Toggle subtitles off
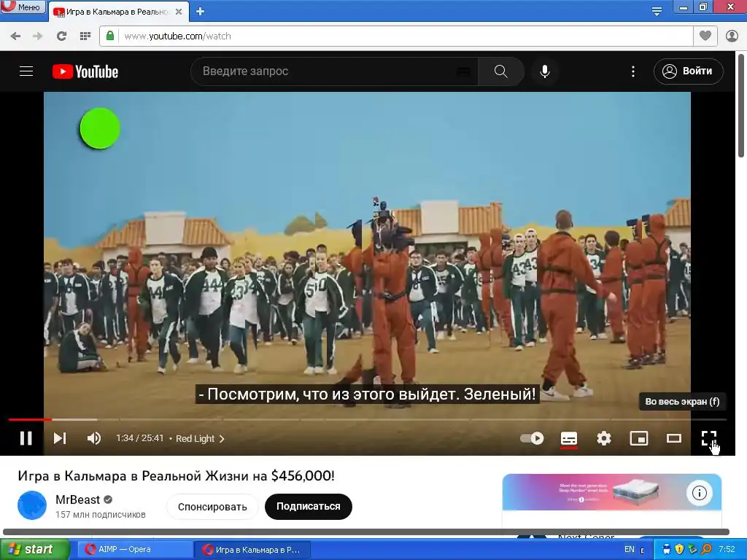The image size is (747, 560). pos(569,438)
